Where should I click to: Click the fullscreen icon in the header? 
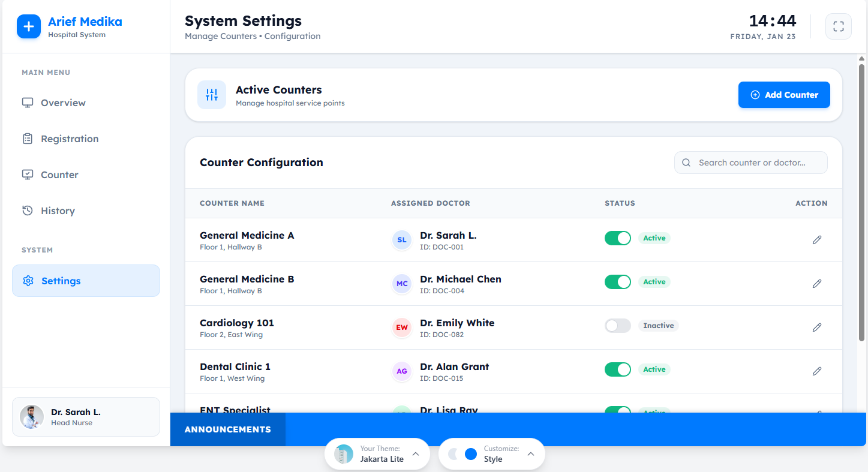click(838, 26)
